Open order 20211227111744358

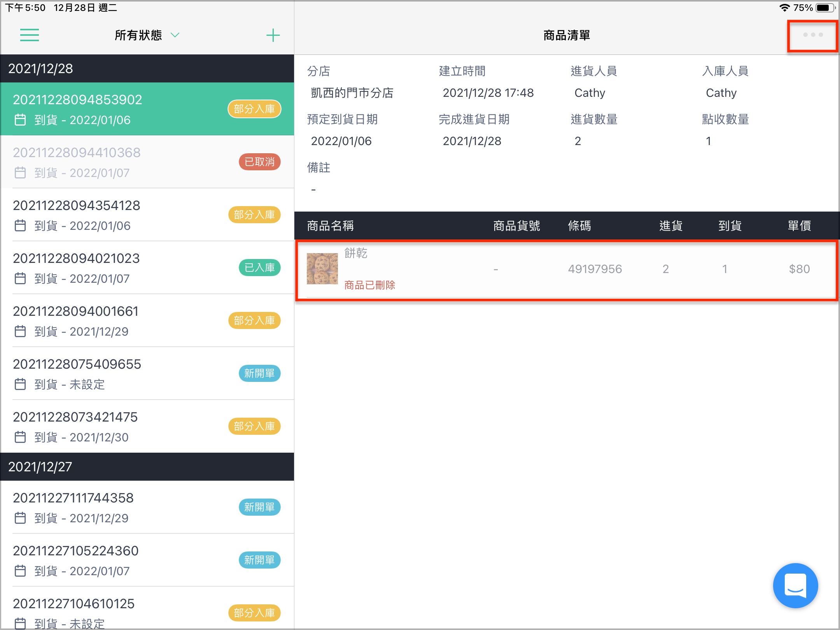147,507
